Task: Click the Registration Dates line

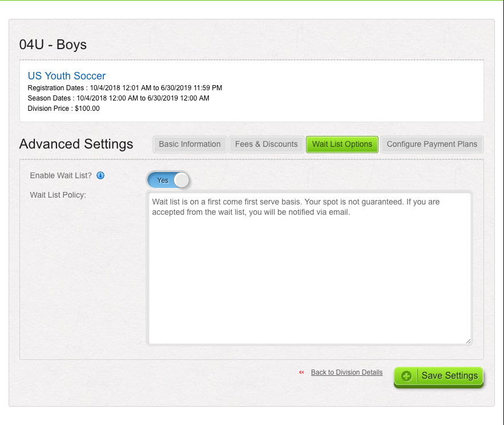Action: [x=124, y=88]
